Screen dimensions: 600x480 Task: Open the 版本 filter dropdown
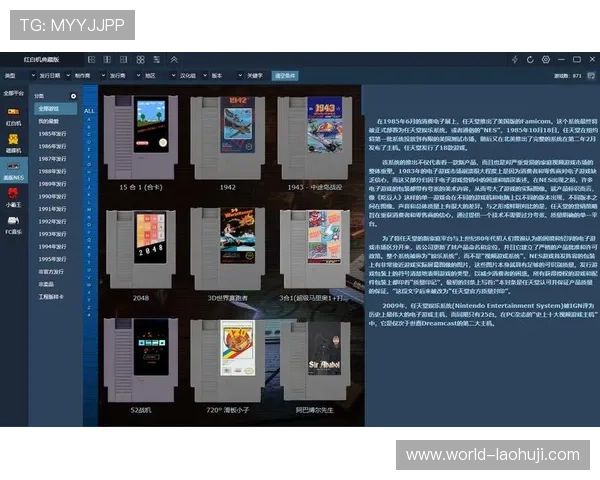point(227,76)
